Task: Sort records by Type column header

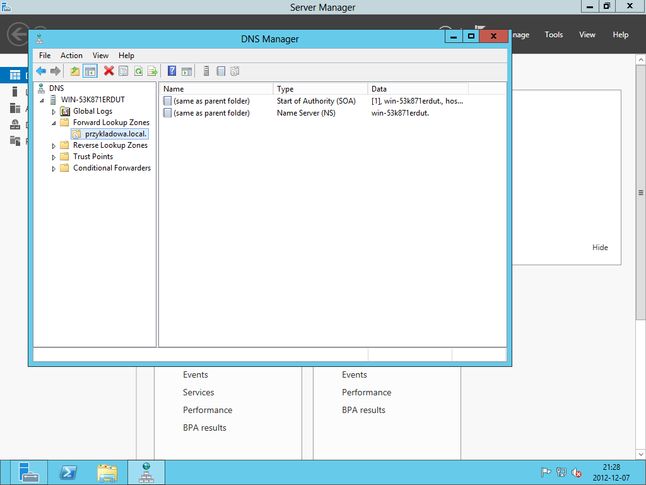Action: click(x=320, y=89)
